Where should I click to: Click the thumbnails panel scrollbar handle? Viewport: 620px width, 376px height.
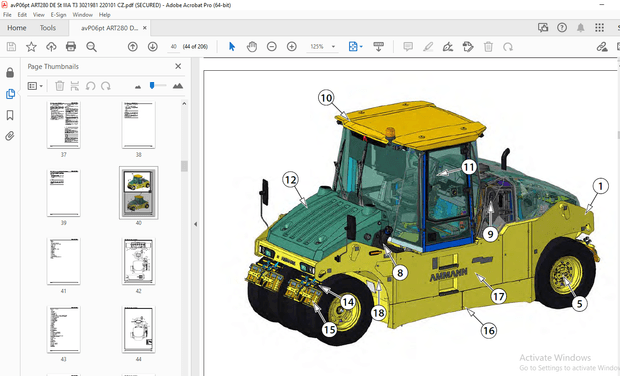(x=184, y=166)
